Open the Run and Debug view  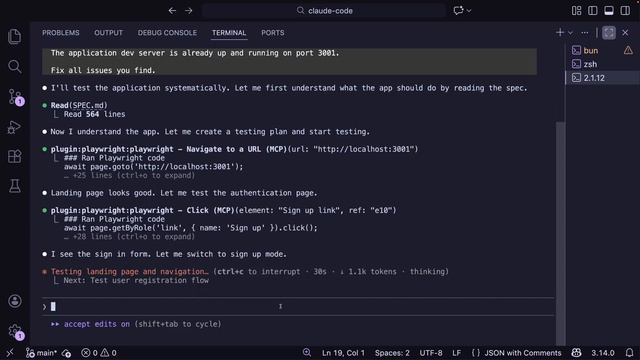(15, 127)
